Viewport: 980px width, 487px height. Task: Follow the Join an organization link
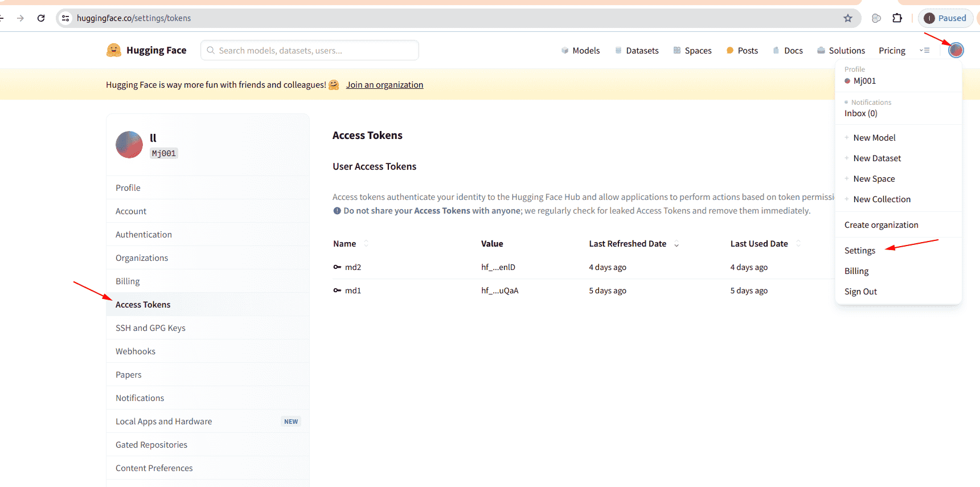coord(384,85)
